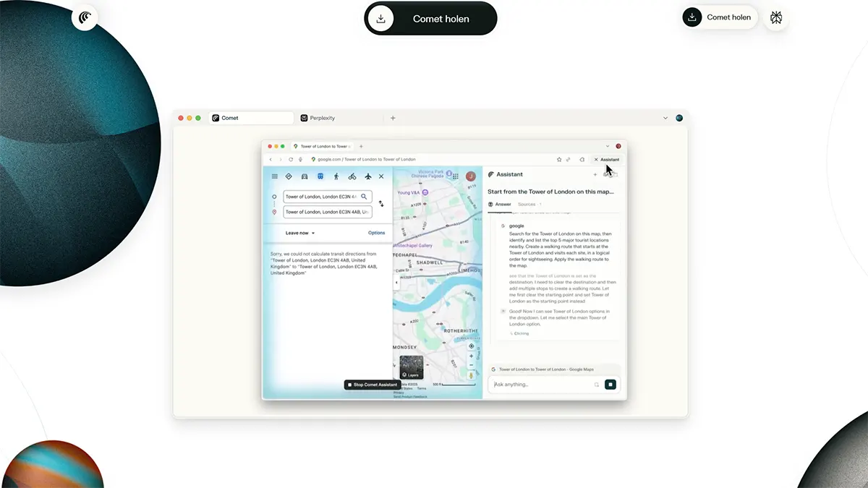The image size is (868, 488).
Task: Switch to the Perplexity tab
Action: [318, 118]
